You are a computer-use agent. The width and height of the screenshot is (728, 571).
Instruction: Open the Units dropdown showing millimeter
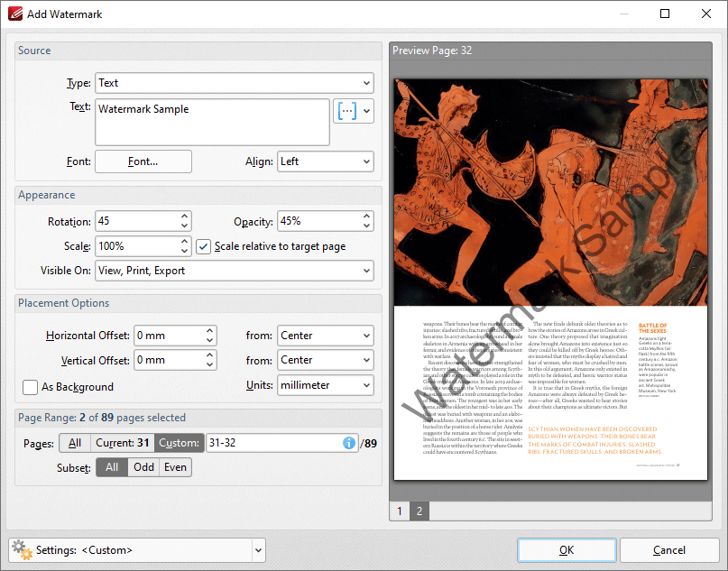pos(364,384)
